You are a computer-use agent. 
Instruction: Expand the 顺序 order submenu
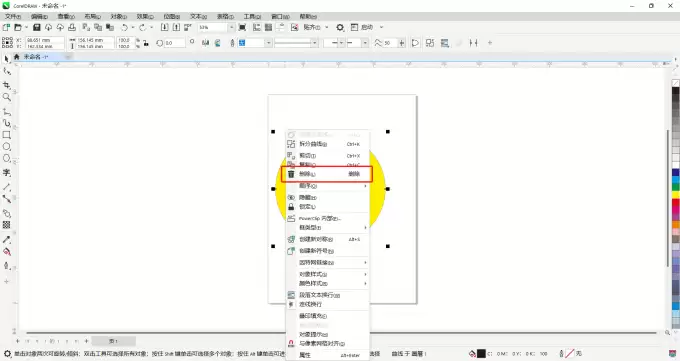tap(327, 186)
